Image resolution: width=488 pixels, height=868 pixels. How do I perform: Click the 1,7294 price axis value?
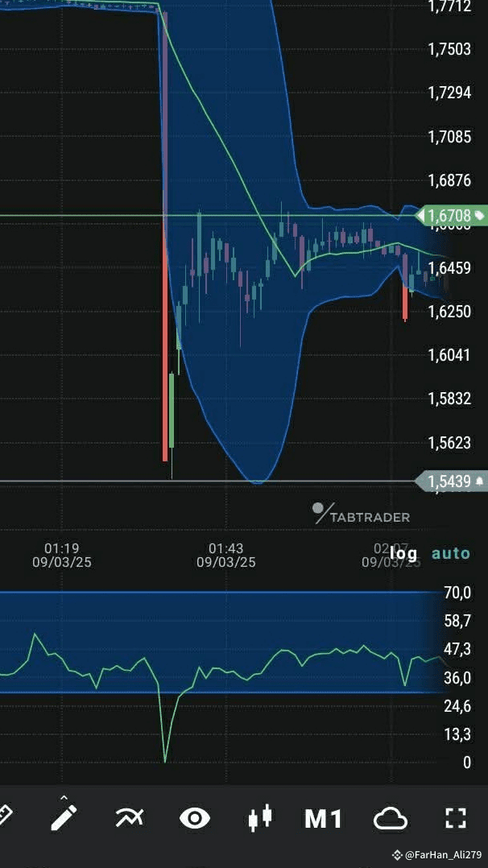click(449, 93)
